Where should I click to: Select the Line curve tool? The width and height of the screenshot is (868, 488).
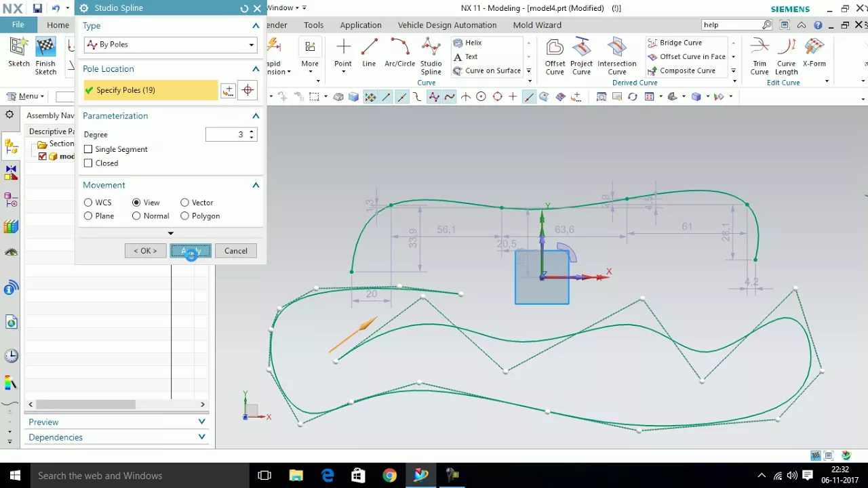[369, 52]
